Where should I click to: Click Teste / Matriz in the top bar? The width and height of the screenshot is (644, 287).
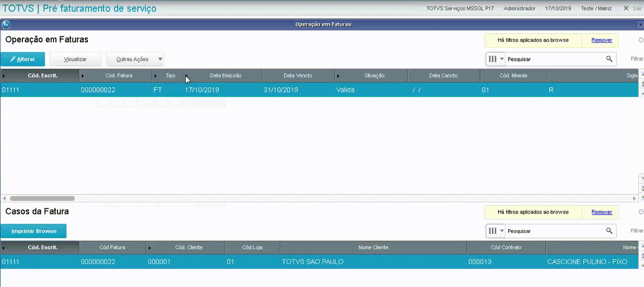click(596, 8)
